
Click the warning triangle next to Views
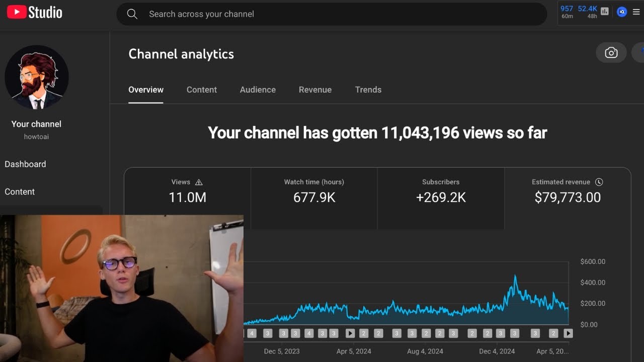(x=199, y=182)
